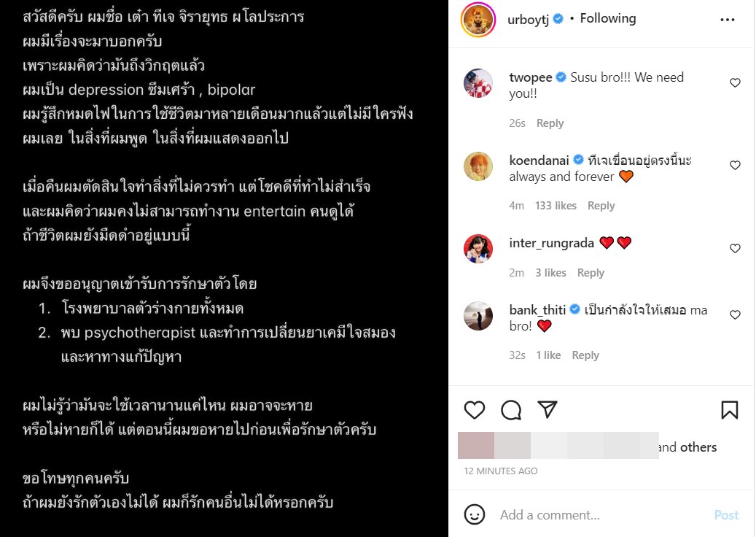Open the emoji picker smiley icon

click(475, 515)
